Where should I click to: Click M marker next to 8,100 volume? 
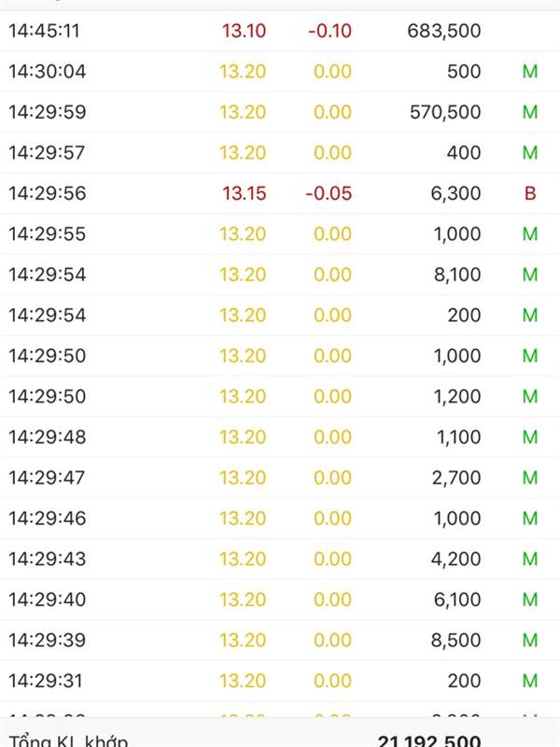[x=530, y=275]
